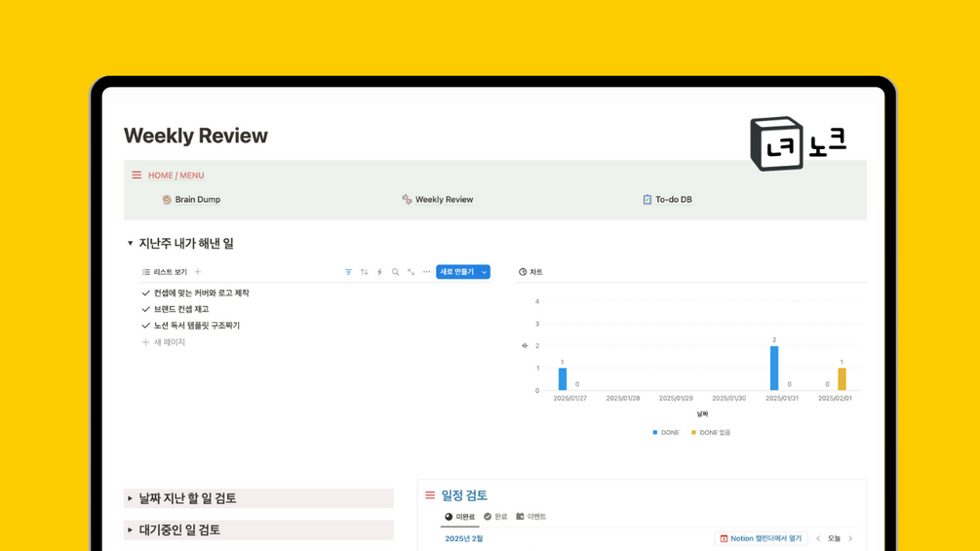Click the 일정 검토 heading

pos(464,495)
